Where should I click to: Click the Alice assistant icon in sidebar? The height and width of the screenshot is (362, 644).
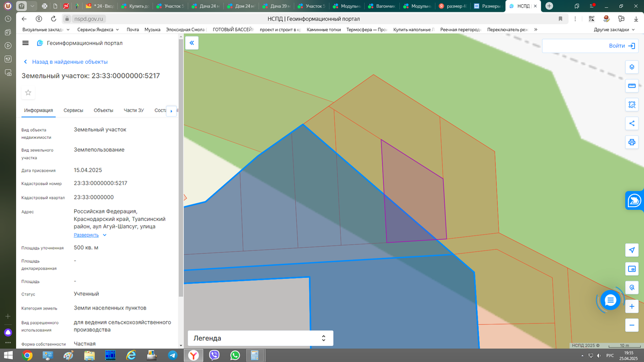point(8,333)
